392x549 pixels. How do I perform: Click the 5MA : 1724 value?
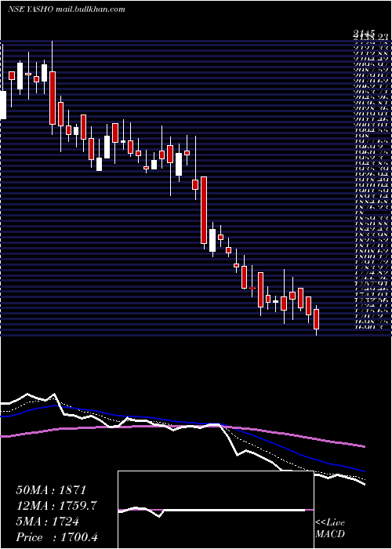click(x=47, y=522)
